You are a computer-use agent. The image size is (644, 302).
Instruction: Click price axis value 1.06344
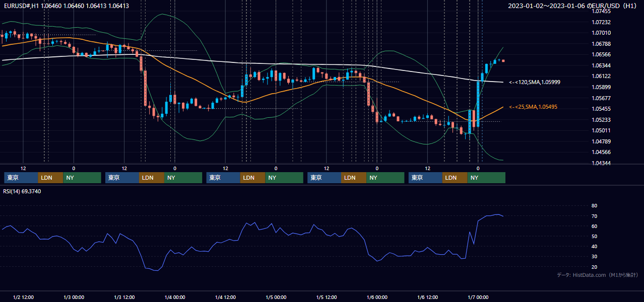601,65
